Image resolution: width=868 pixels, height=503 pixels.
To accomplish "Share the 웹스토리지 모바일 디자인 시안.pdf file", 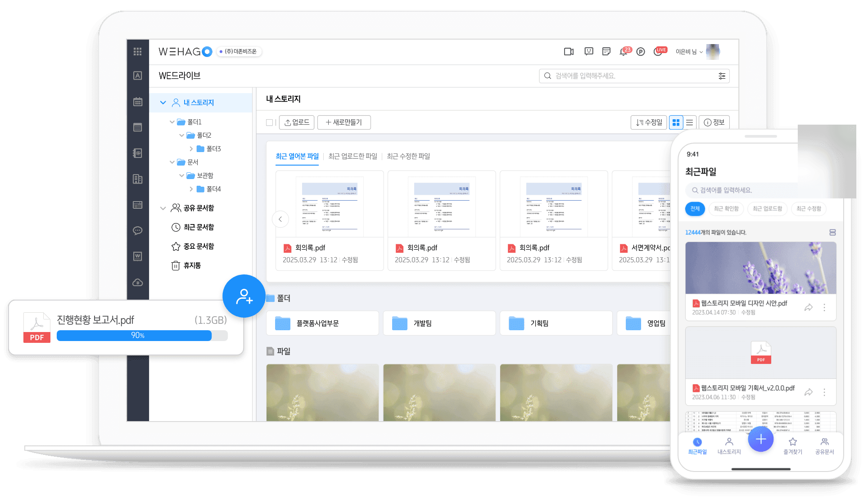I will coord(809,307).
